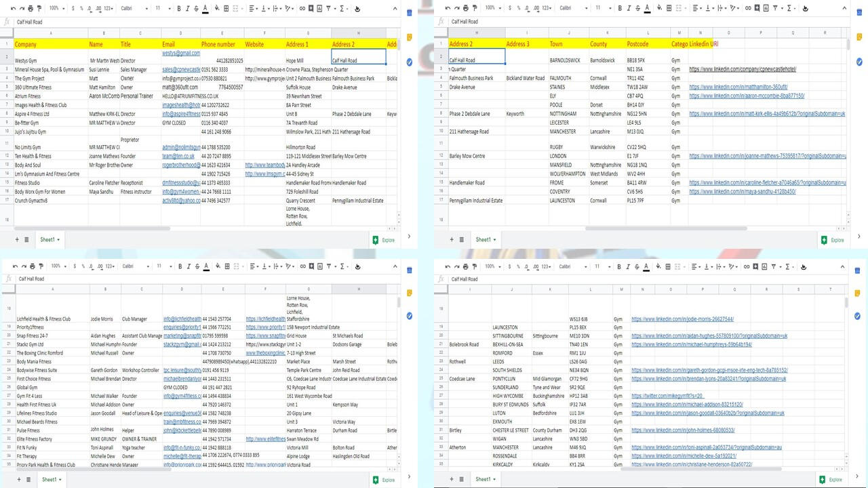Image resolution: width=868 pixels, height=488 pixels.
Task: Open the LinkedIn cpnewcastlehotel company link
Action: 743,69
